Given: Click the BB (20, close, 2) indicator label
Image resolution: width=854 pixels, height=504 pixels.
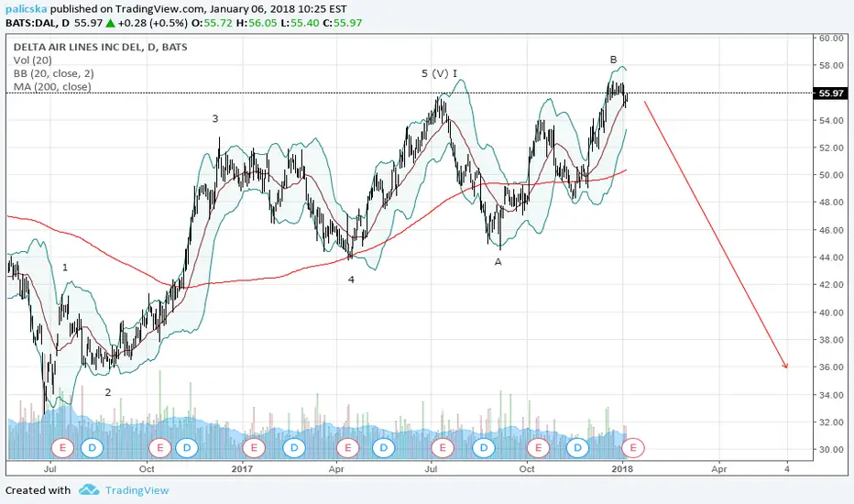Looking at the screenshot, I should 53,73.
